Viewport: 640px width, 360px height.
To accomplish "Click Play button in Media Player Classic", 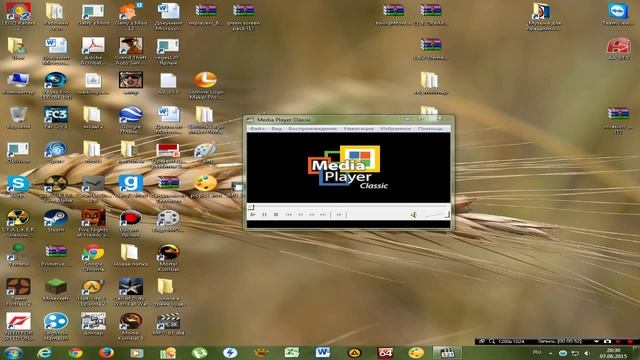I will [x=253, y=214].
